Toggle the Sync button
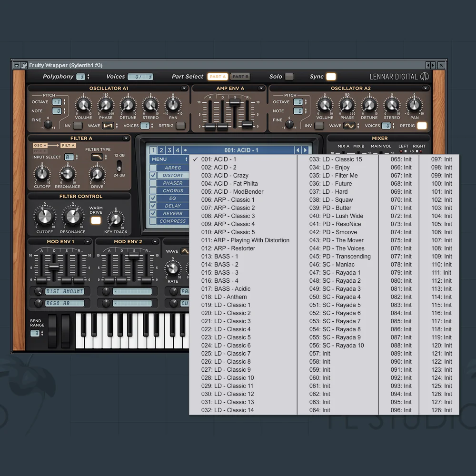Screen dimensions: 476x476 pos(331,77)
